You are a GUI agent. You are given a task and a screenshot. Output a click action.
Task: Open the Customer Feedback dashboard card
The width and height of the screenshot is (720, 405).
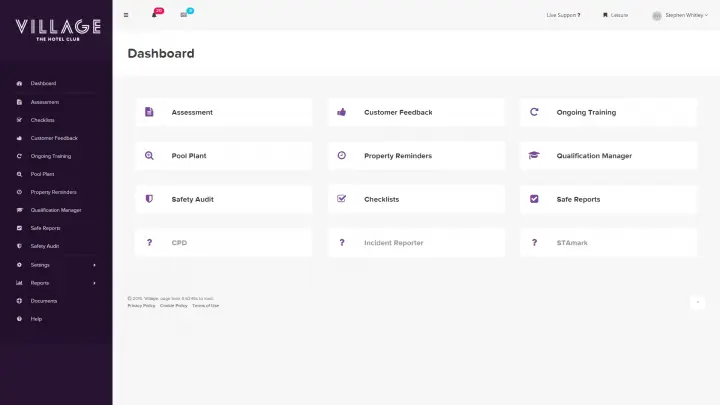click(416, 112)
